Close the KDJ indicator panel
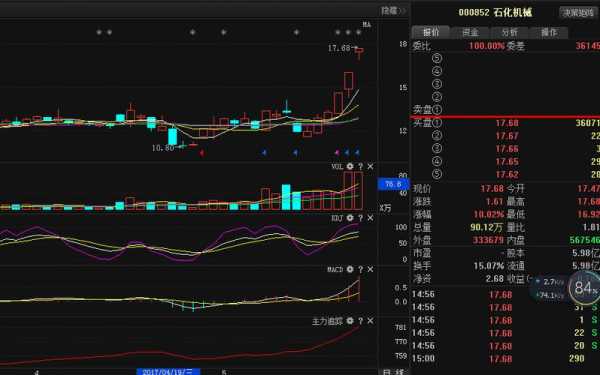The width and height of the screenshot is (600, 375). (370, 218)
